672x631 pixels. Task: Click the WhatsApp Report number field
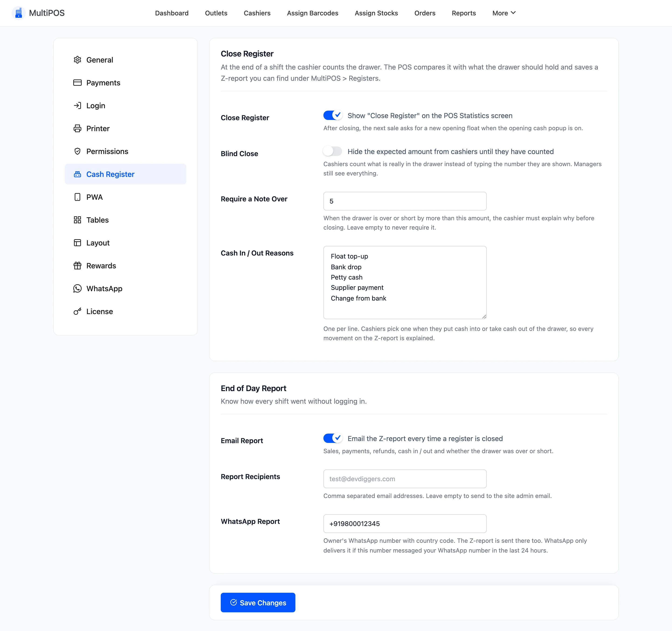click(x=405, y=524)
